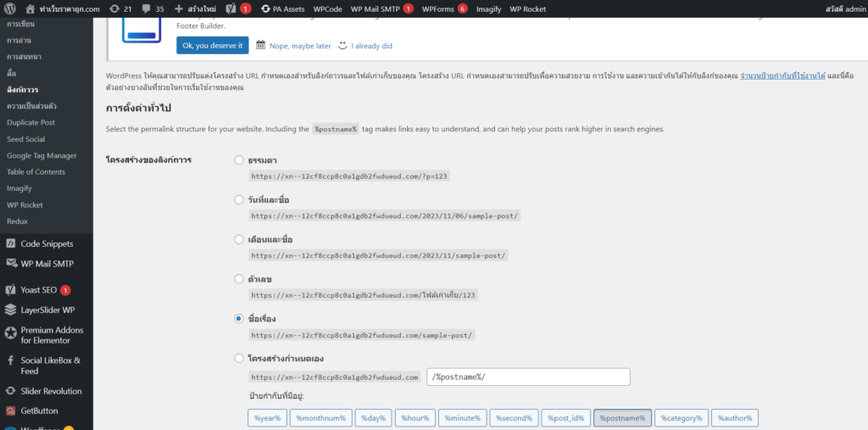Open Google Tag Manager settings

point(42,156)
